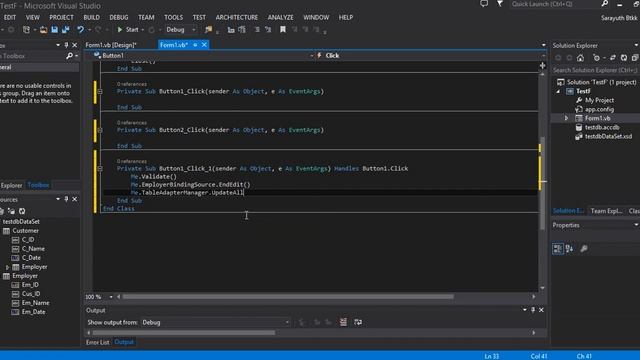Toggle pin on the Data Sources panel
Viewport: 640px width, 360px height.
click(66, 199)
